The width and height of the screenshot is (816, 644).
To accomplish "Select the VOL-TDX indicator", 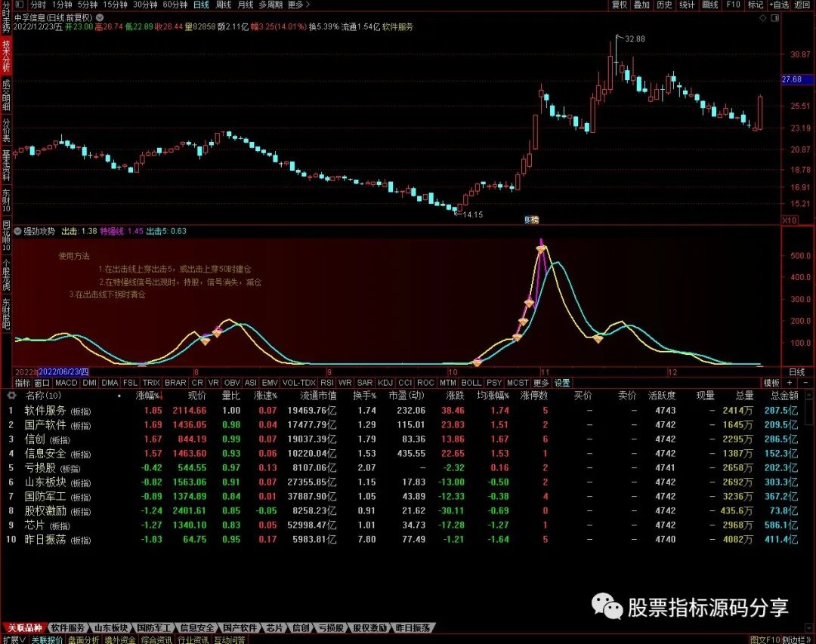I will [x=299, y=383].
